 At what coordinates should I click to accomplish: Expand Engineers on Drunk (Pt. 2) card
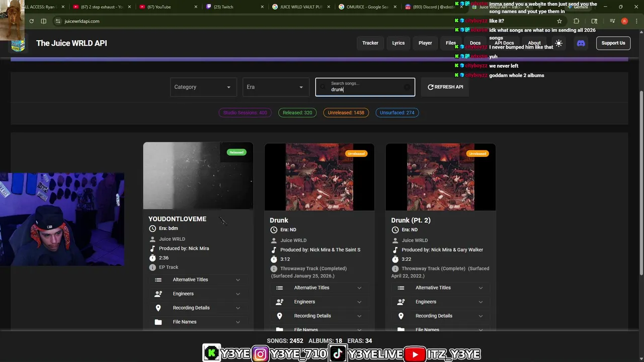click(441, 302)
